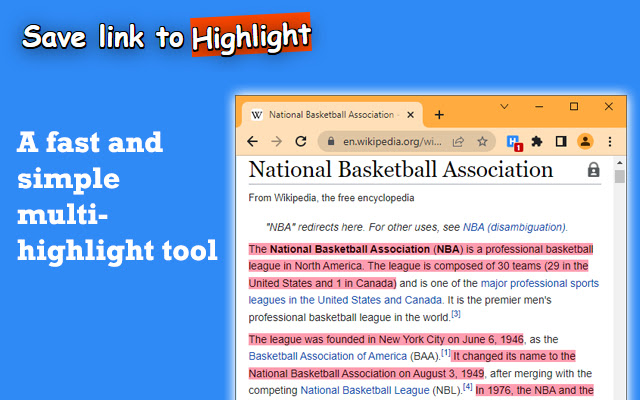Open the NBA (disambiguation) link
Viewport: 640px width, 400px height.
(x=514, y=227)
